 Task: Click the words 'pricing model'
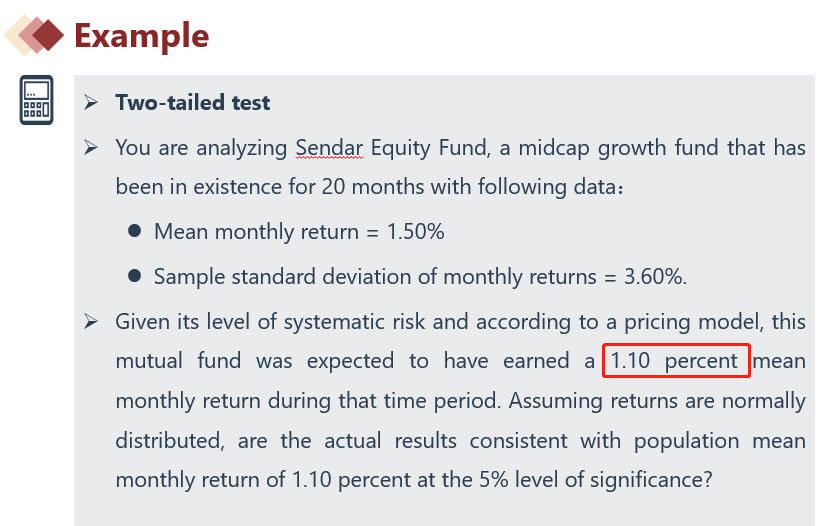[x=703, y=322]
